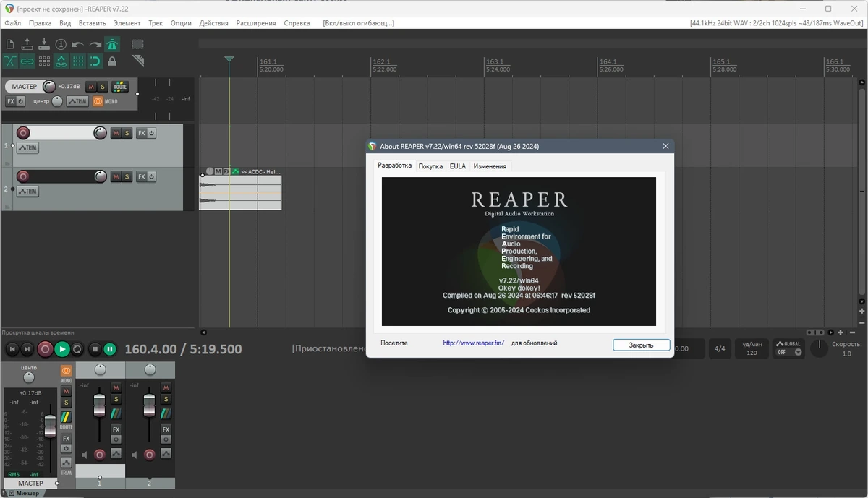Open the Файл menu
The image size is (868, 498).
(x=12, y=23)
